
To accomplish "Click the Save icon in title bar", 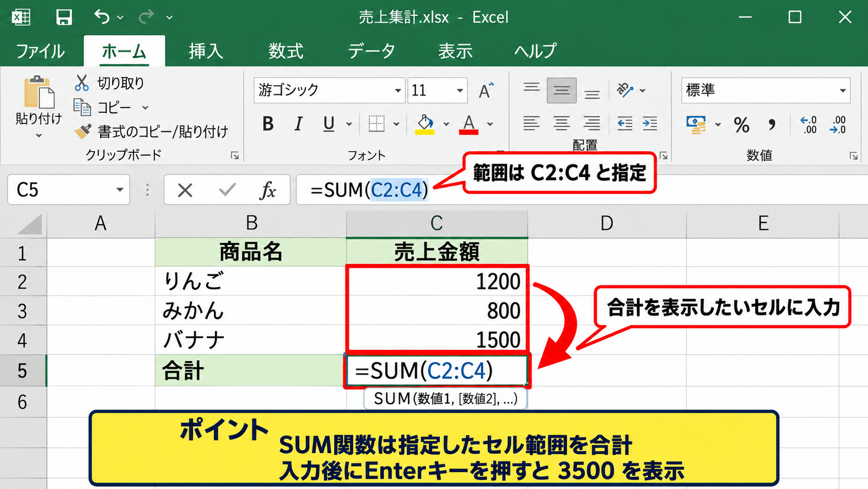I will tap(64, 17).
